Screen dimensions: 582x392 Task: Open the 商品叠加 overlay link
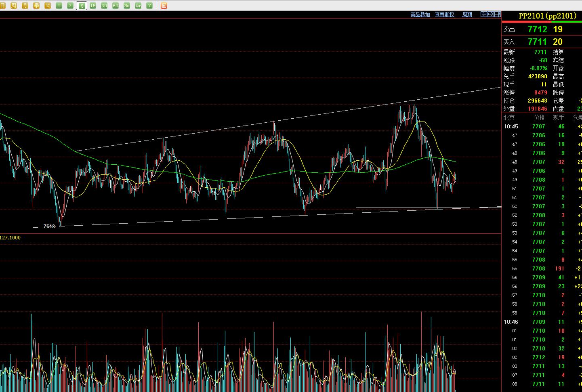click(x=420, y=15)
